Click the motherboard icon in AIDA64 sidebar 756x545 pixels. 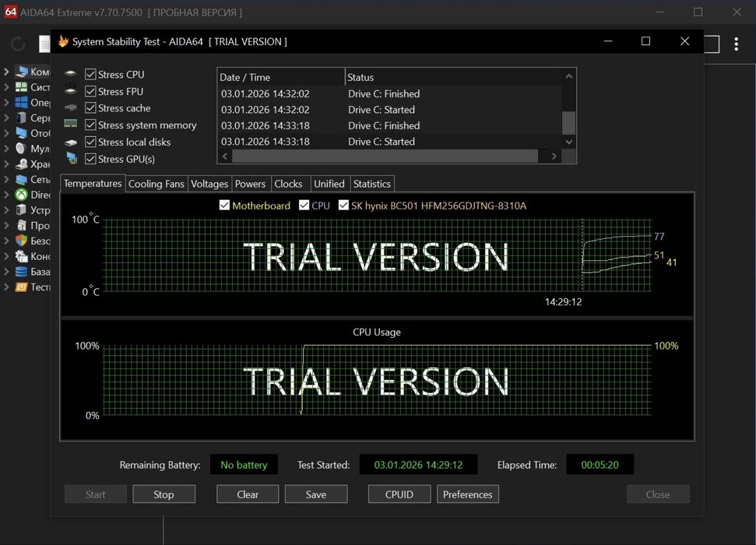[21, 87]
